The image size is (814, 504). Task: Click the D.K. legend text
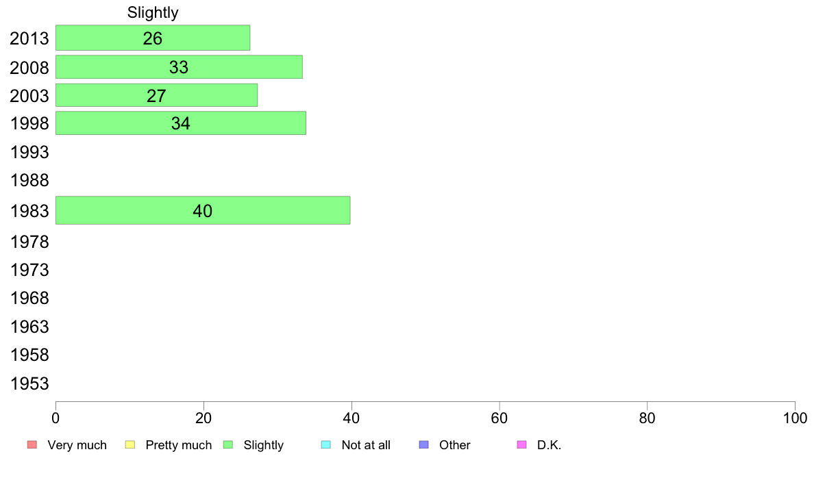tap(549, 445)
